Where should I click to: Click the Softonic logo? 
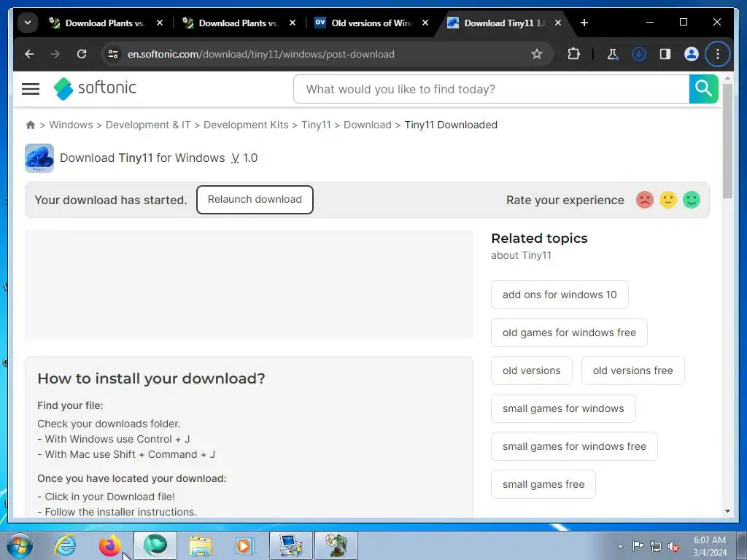tap(95, 88)
